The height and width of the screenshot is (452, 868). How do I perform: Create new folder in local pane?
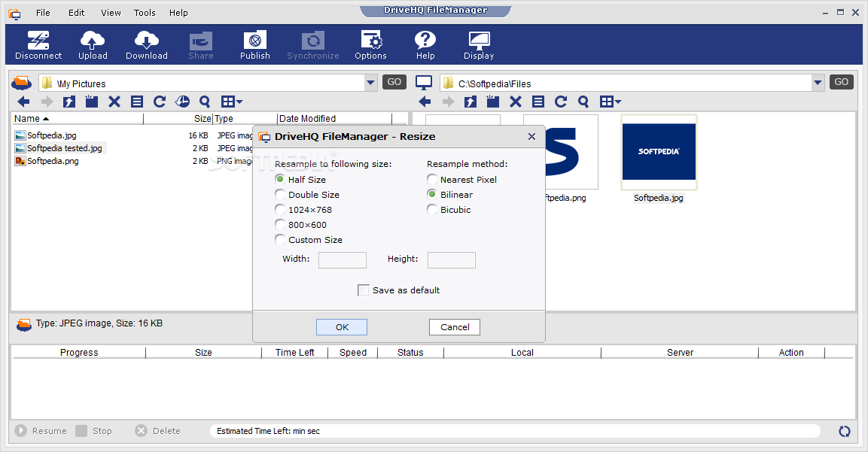492,102
